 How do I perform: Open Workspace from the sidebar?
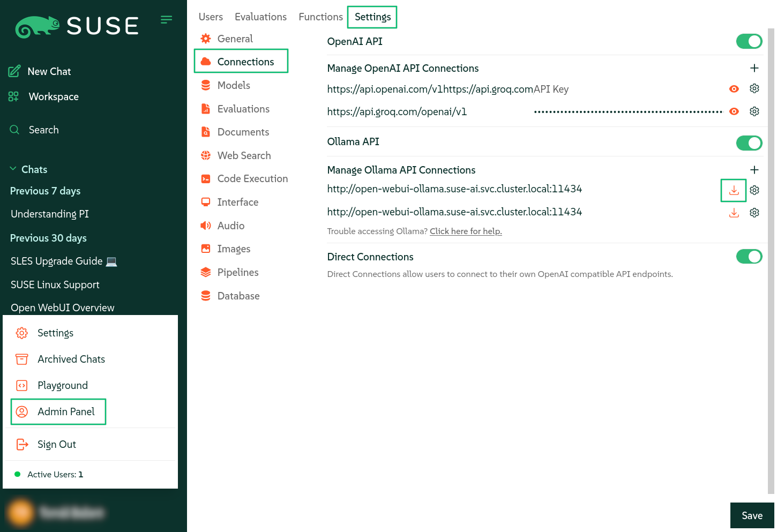pos(53,96)
